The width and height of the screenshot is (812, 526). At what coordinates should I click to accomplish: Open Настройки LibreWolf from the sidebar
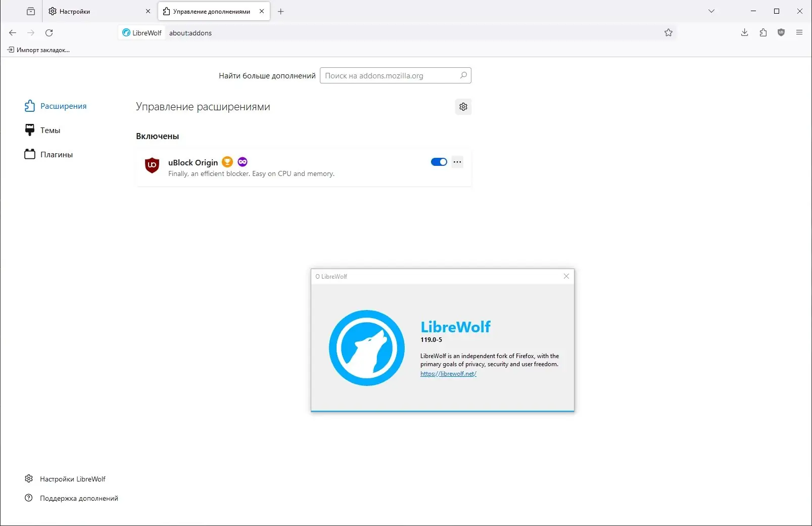[65, 479]
